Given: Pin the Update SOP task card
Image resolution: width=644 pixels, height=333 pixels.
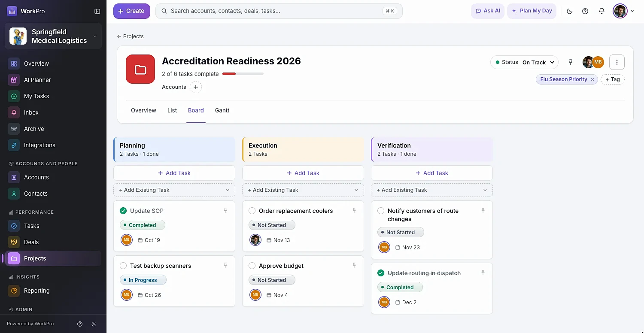Looking at the screenshot, I should click(225, 210).
